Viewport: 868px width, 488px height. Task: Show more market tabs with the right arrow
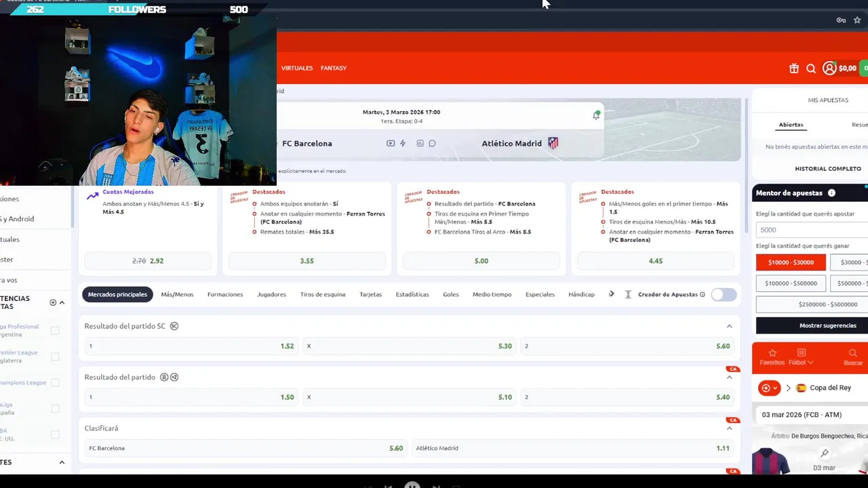coord(611,294)
